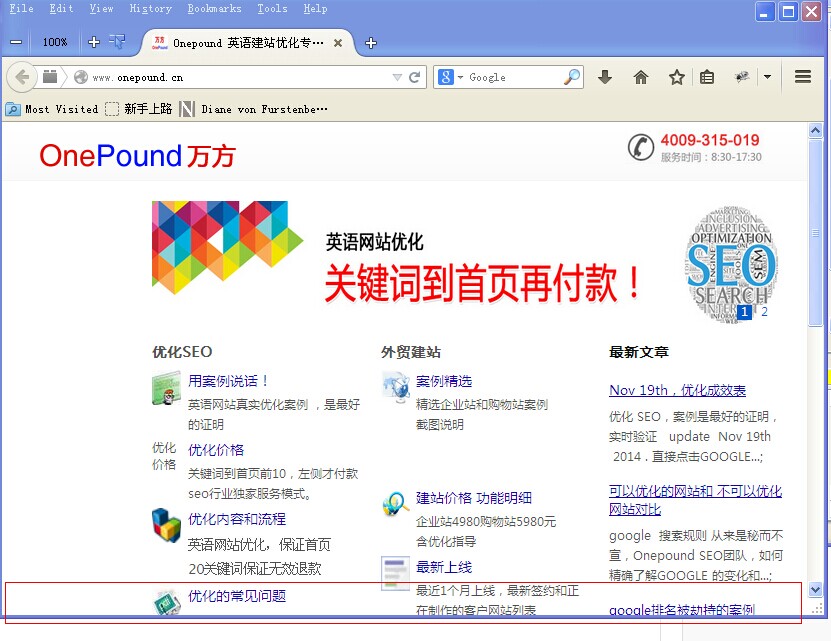Viewport: 831px width, 641px height.
Task: Select banner slide 1 indicator
Action: (x=745, y=312)
